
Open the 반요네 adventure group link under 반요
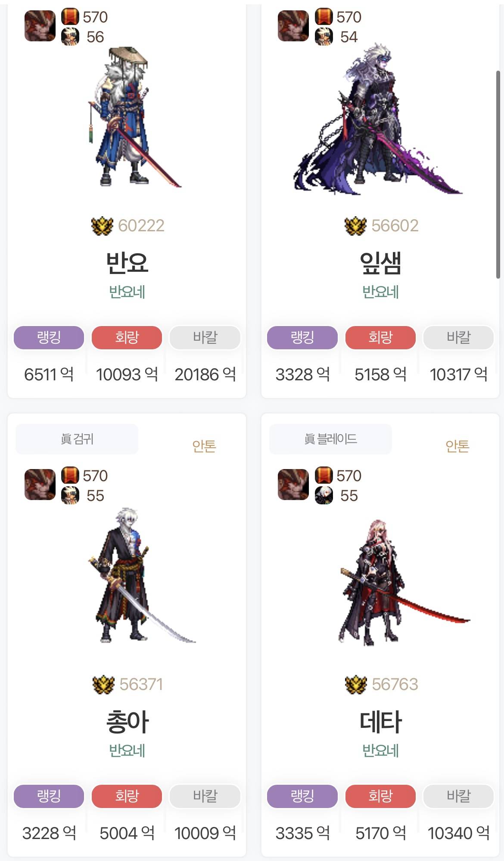[127, 292]
